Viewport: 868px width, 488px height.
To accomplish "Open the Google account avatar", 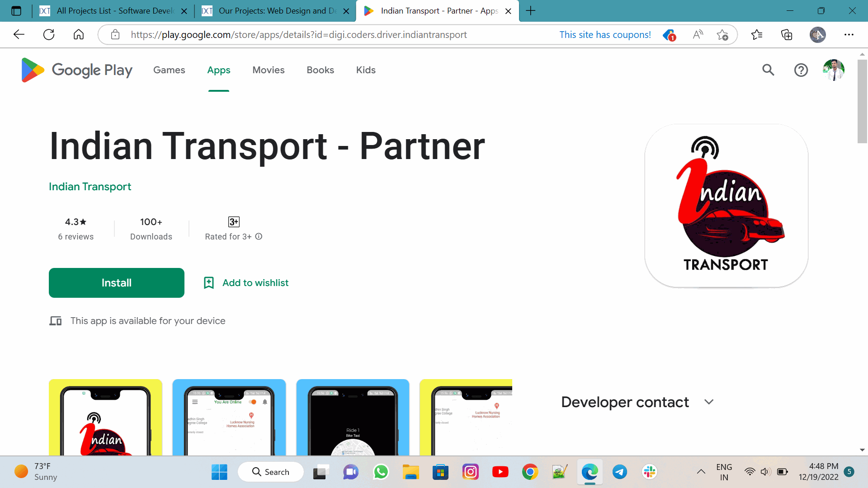I will tap(833, 70).
